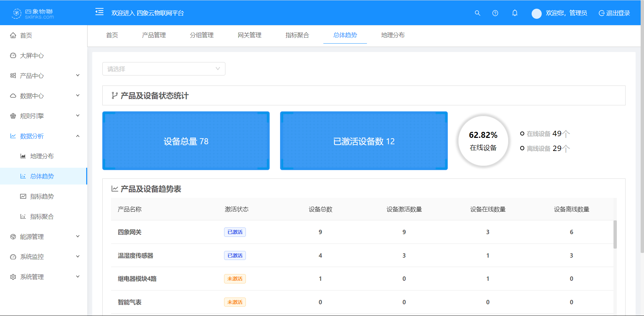Image resolution: width=644 pixels, height=316 pixels.
Task: Click the notification bell icon
Action: click(x=515, y=13)
